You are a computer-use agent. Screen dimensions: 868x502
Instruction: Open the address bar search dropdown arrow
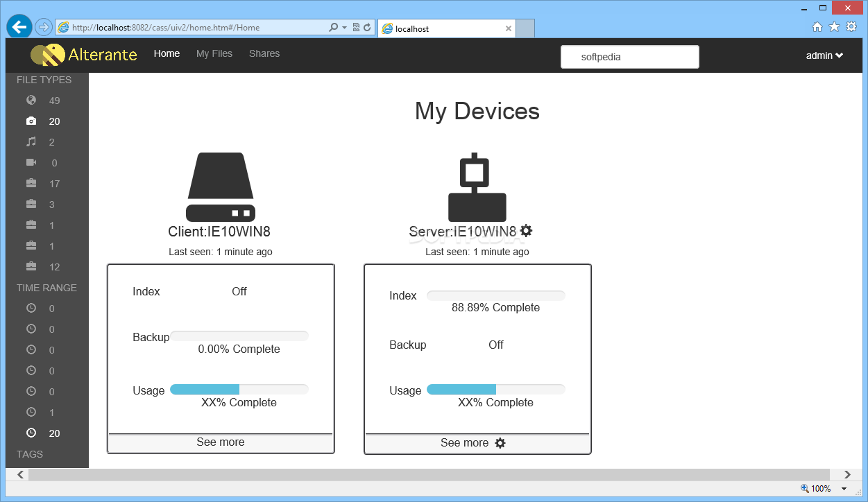[344, 28]
